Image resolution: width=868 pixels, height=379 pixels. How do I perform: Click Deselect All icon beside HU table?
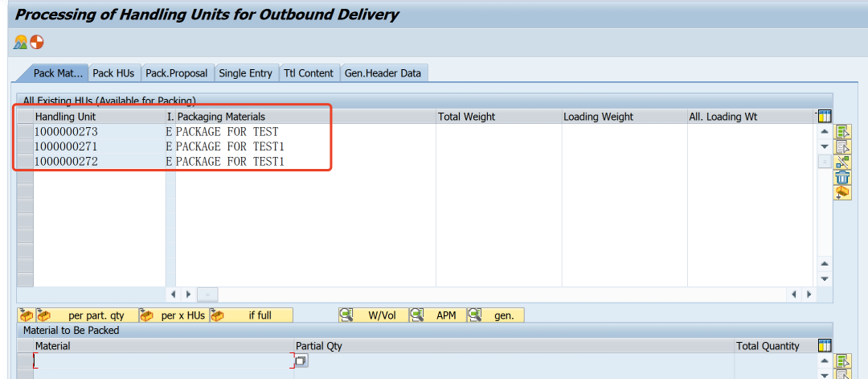842,147
